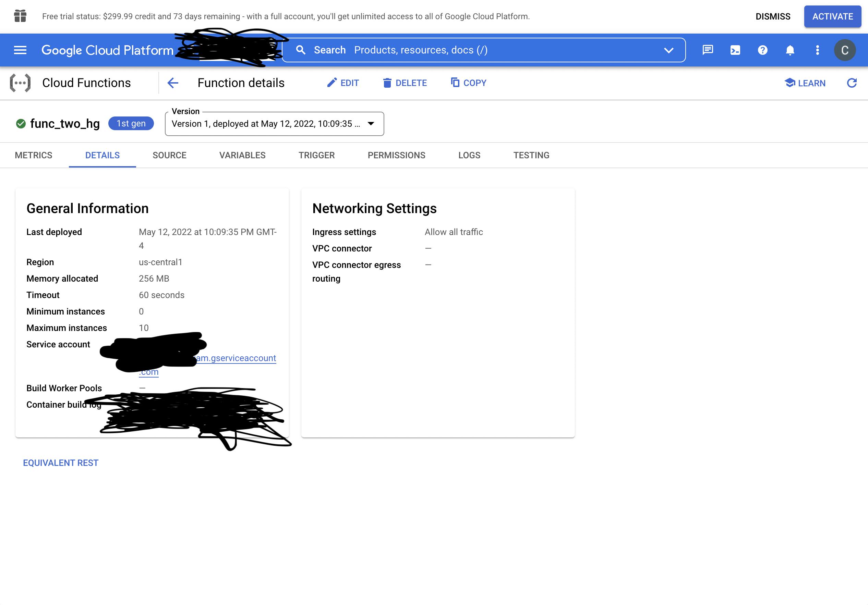Open the account avatar C

coord(845,50)
